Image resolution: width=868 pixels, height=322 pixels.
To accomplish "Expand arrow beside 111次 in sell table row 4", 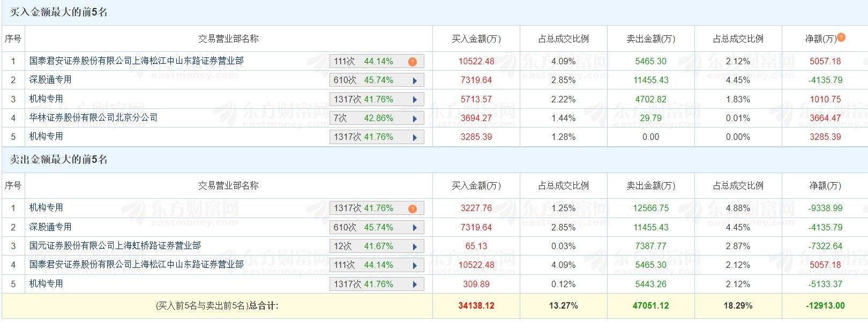I will (x=415, y=265).
